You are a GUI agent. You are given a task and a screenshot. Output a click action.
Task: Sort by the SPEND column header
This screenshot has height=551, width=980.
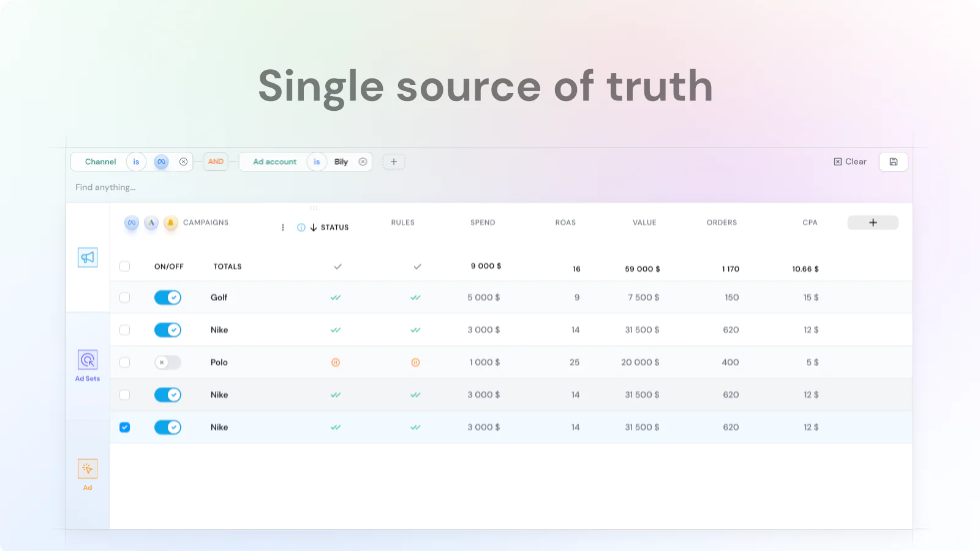point(483,223)
